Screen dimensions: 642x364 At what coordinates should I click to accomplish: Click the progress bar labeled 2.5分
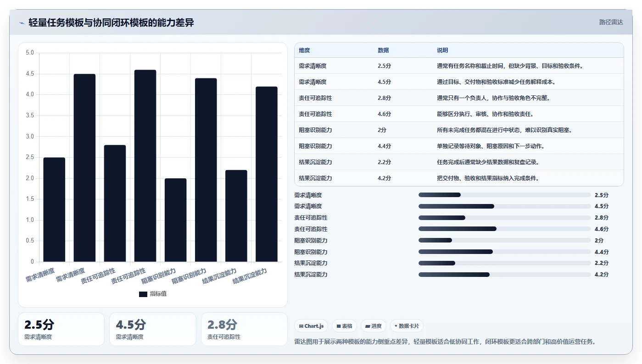coord(505,195)
